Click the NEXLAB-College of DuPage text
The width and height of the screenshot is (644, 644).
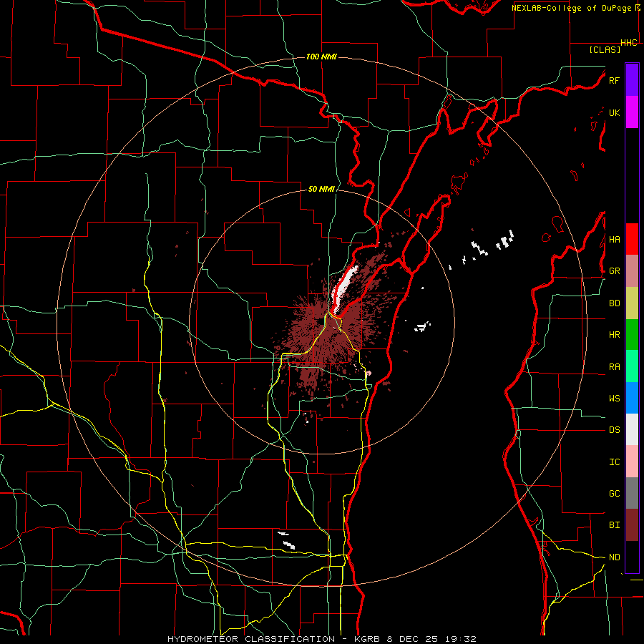pos(572,8)
